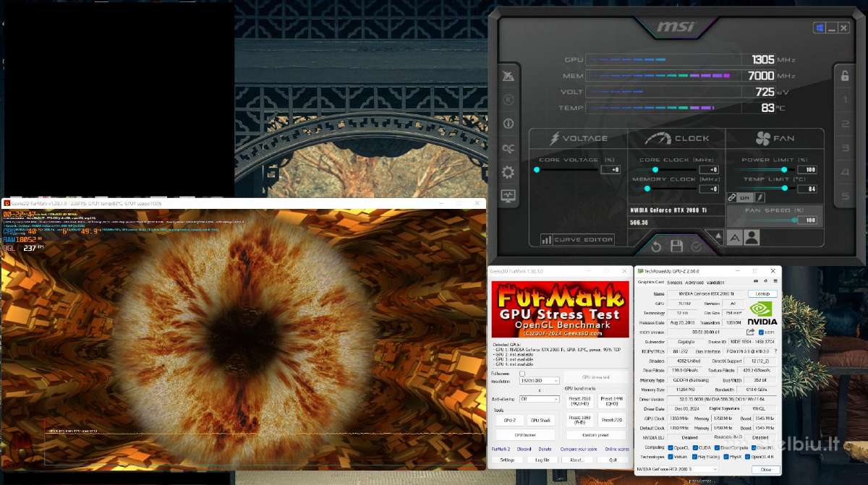Select profile slot 2 in Afterburner
This screenshot has height=485, width=868.
(x=845, y=124)
